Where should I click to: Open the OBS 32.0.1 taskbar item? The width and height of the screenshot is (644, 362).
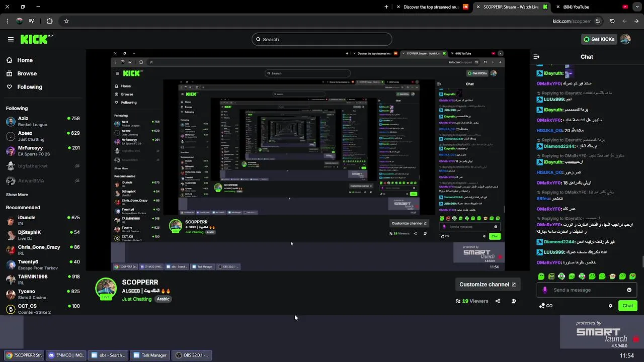click(x=192, y=355)
